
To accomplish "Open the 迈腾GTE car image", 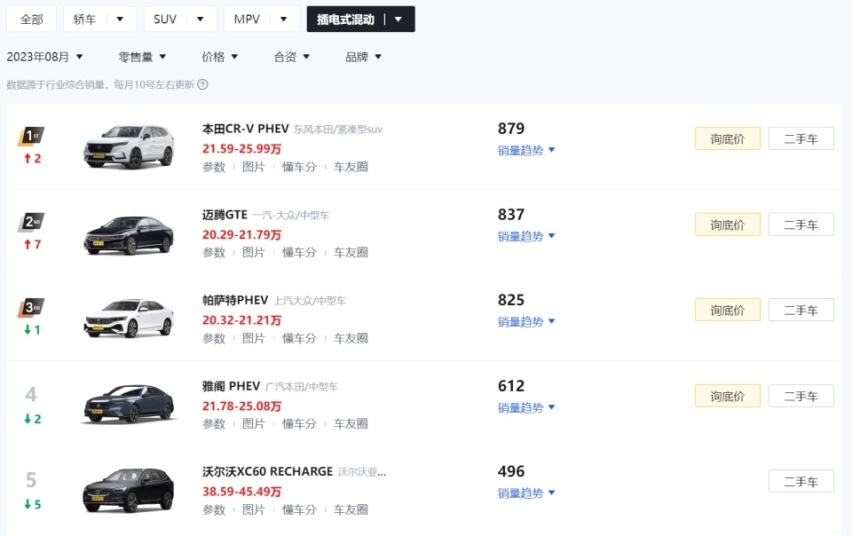I will coord(129,234).
